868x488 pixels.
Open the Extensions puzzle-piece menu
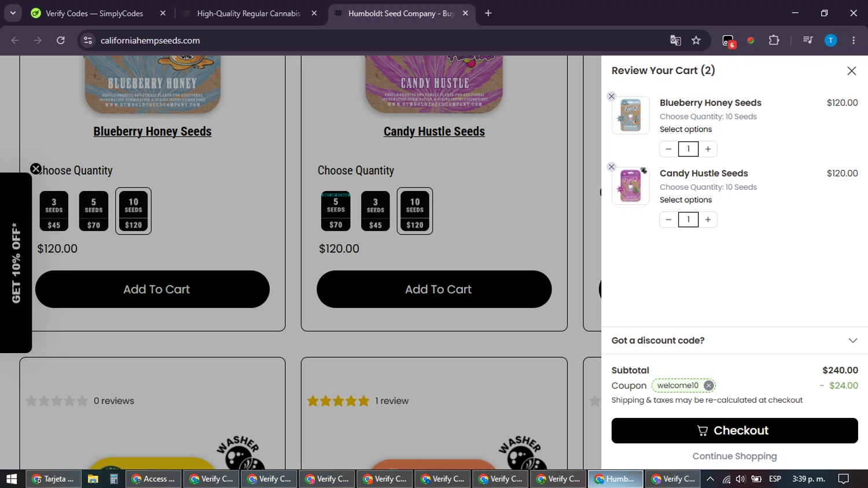point(774,41)
